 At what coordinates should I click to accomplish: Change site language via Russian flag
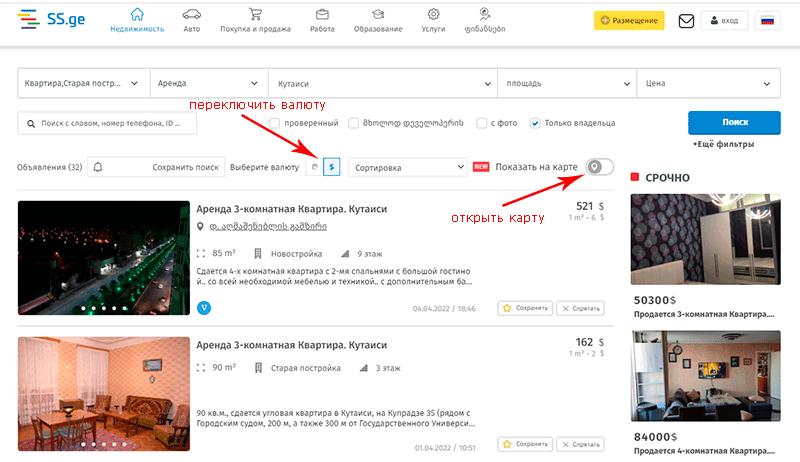tap(767, 21)
